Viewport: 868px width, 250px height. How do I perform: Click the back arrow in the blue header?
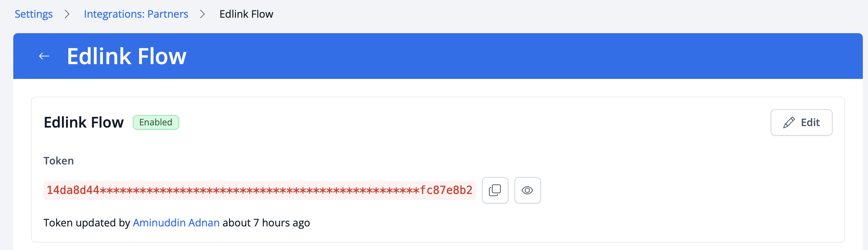coord(44,56)
